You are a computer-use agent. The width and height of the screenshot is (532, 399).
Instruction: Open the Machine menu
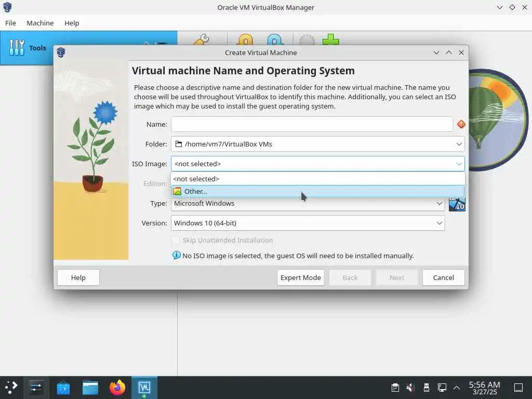pyautogui.click(x=40, y=23)
